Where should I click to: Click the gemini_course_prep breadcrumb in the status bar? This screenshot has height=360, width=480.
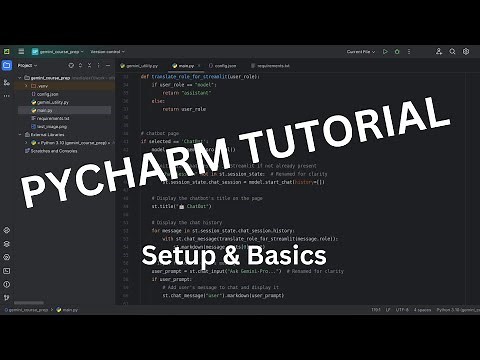(26, 310)
